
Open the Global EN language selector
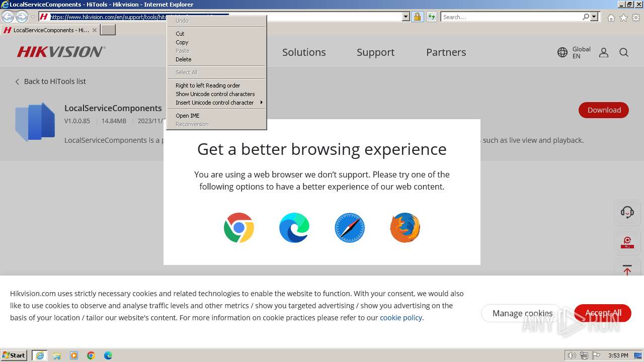click(574, 52)
